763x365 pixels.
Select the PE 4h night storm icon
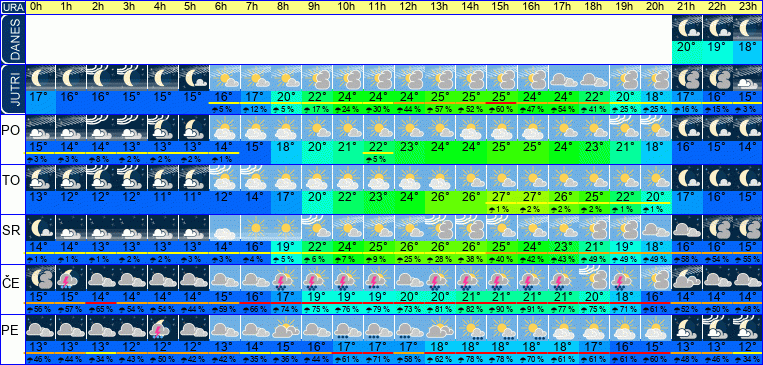coord(163,328)
